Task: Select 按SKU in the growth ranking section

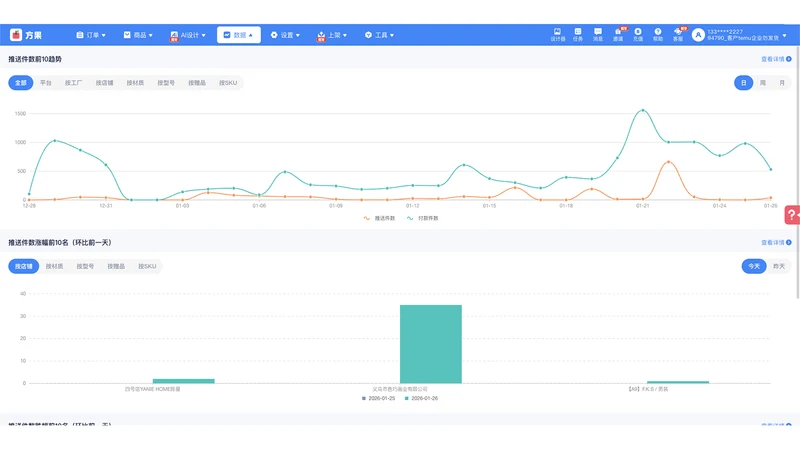Action: point(147,266)
